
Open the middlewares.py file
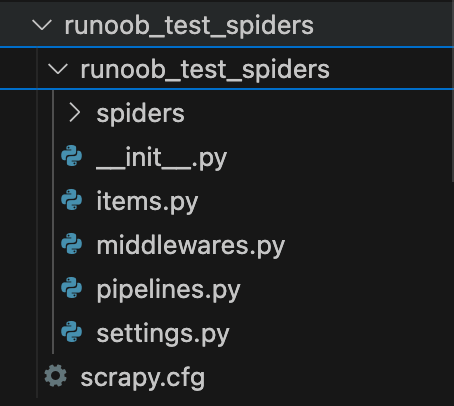pyautogui.click(x=191, y=246)
